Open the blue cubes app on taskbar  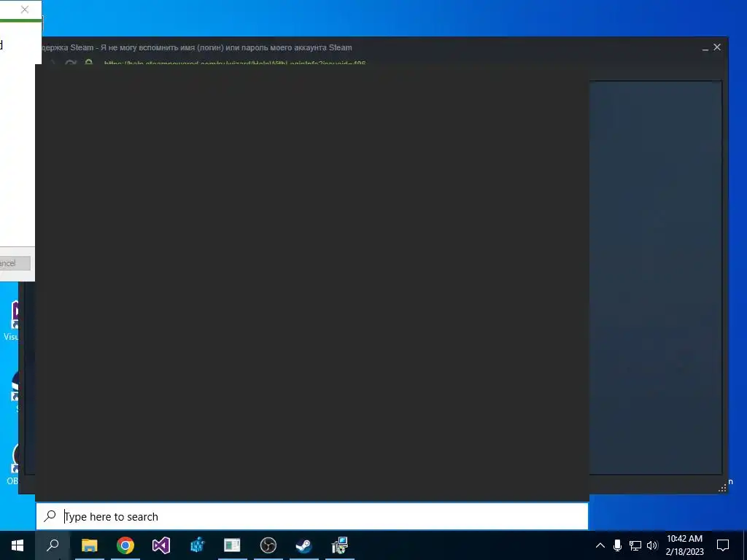[197, 545]
